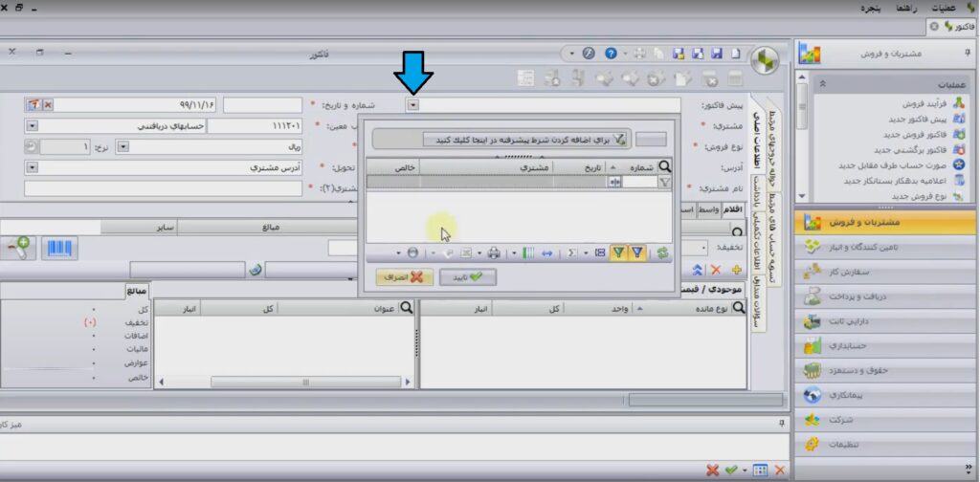Select مشتریان و فروش module in sidebar
This screenshot has width=980, height=482.
coord(885,222)
